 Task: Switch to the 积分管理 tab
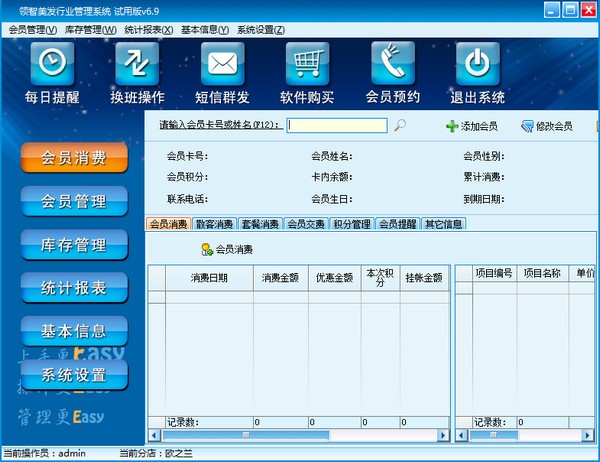click(x=352, y=224)
